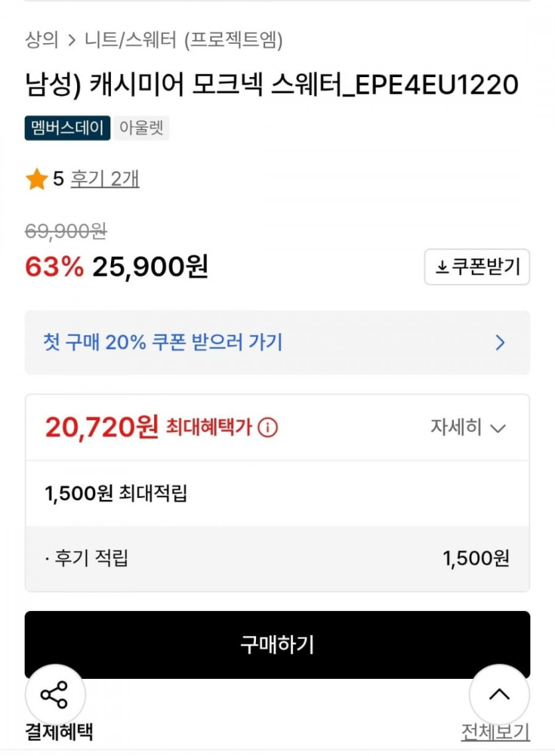Viewport: 555px width, 756px height.
Task: Open 니트/스웨터 (프로젝트엠) breadcrumb category
Action: [184, 41]
